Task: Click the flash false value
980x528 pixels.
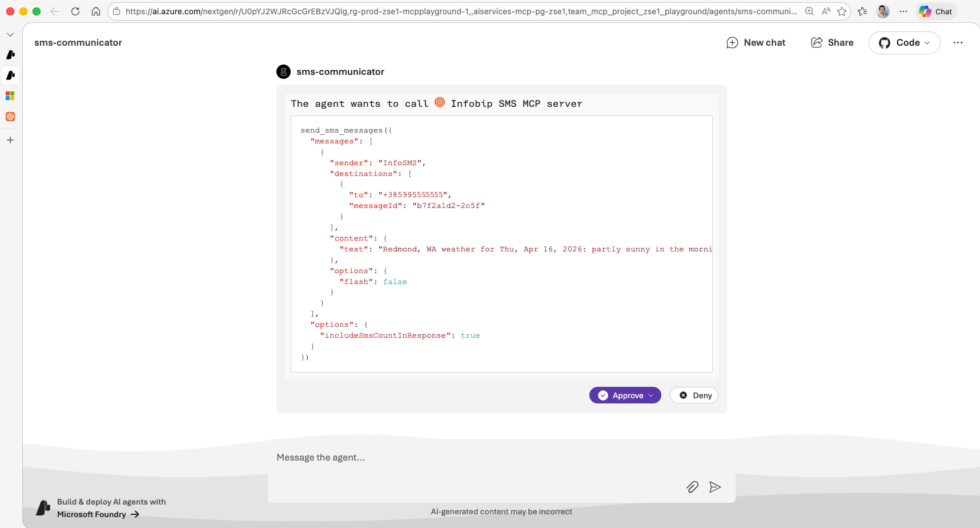Action: click(395, 282)
